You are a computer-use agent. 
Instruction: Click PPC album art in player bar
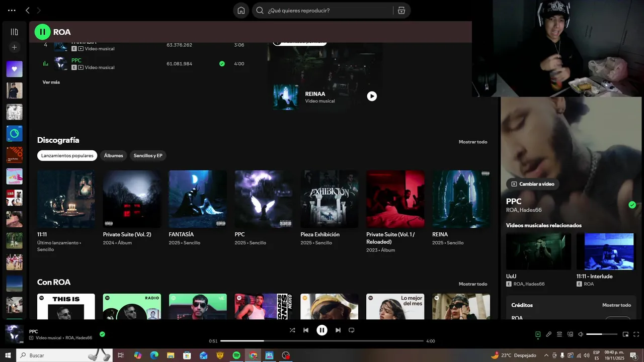coord(14,334)
